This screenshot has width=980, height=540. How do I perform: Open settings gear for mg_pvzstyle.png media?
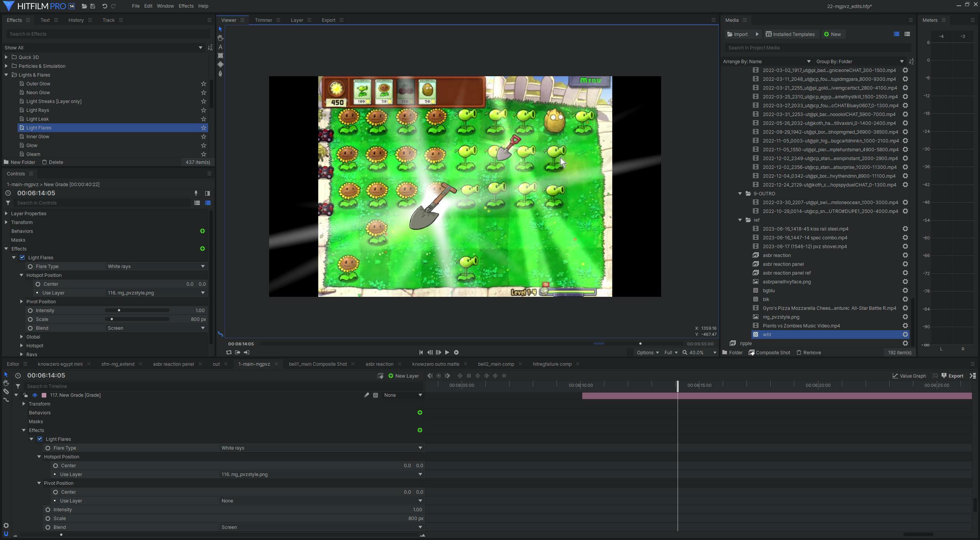pos(905,317)
